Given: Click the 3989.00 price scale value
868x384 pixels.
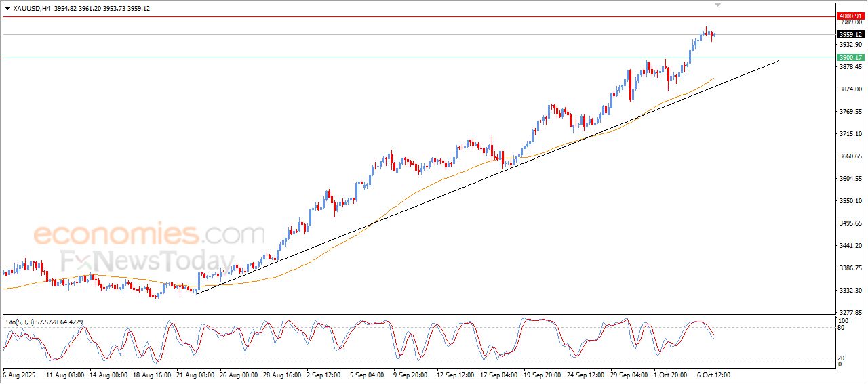Looking at the screenshot, I should click(x=850, y=22).
